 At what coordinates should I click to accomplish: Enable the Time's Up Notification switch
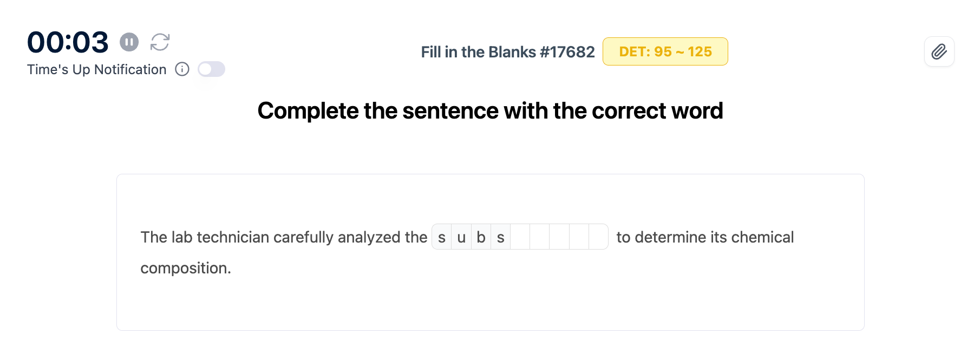pos(211,69)
